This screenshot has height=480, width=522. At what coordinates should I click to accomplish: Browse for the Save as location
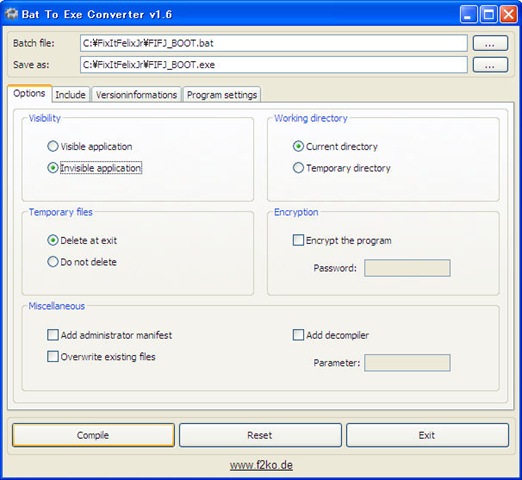coord(490,65)
